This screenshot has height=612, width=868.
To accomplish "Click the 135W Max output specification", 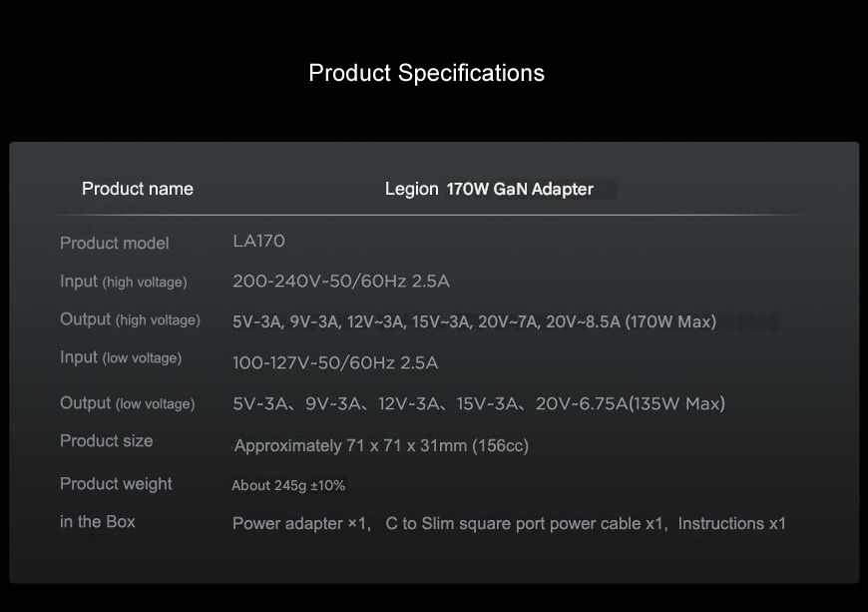I will 676,403.
